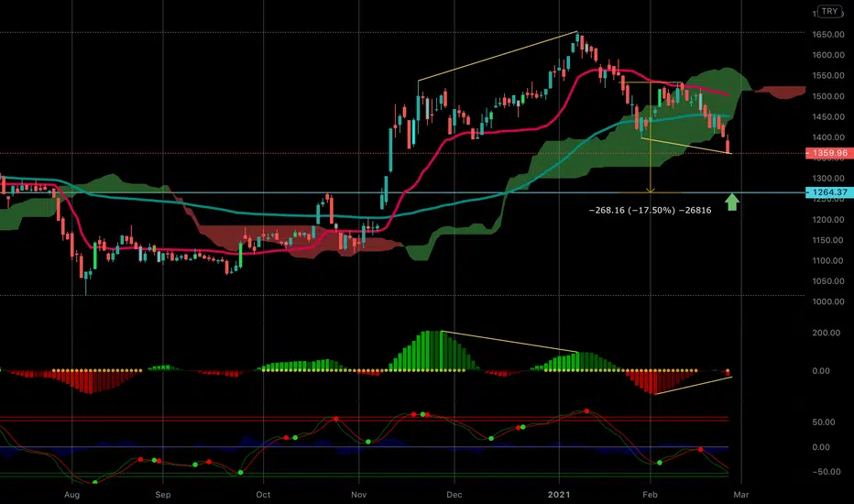The width and height of the screenshot is (854, 504).
Task: Click the 1200.00 price scale value
Action: click(x=828, y=220)
